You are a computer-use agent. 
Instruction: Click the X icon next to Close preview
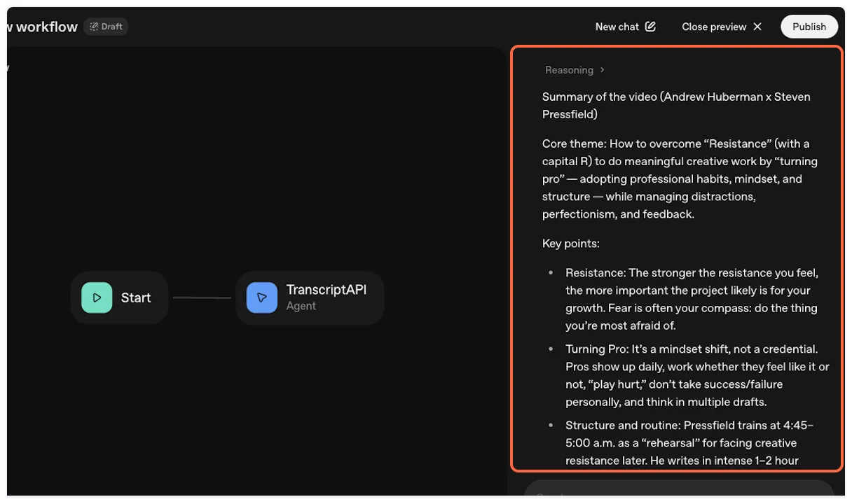[x=757, y=26]
